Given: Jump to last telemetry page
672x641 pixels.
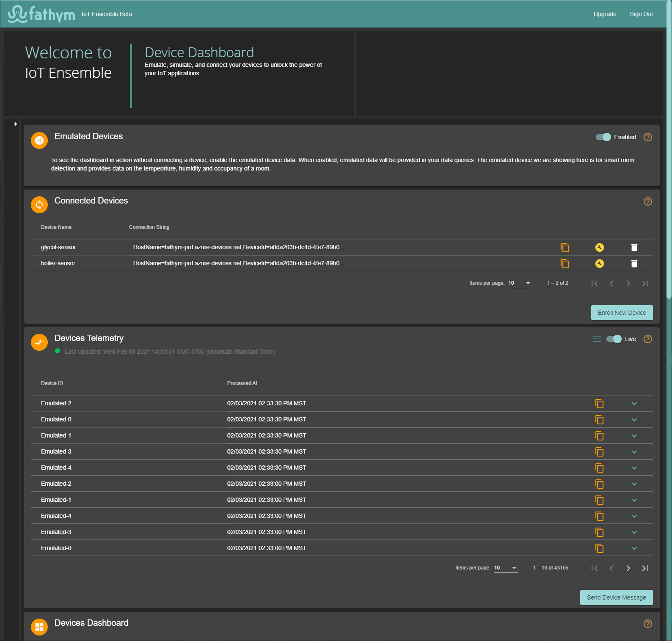Looking at the screenshot, I should tap(645, 568).
